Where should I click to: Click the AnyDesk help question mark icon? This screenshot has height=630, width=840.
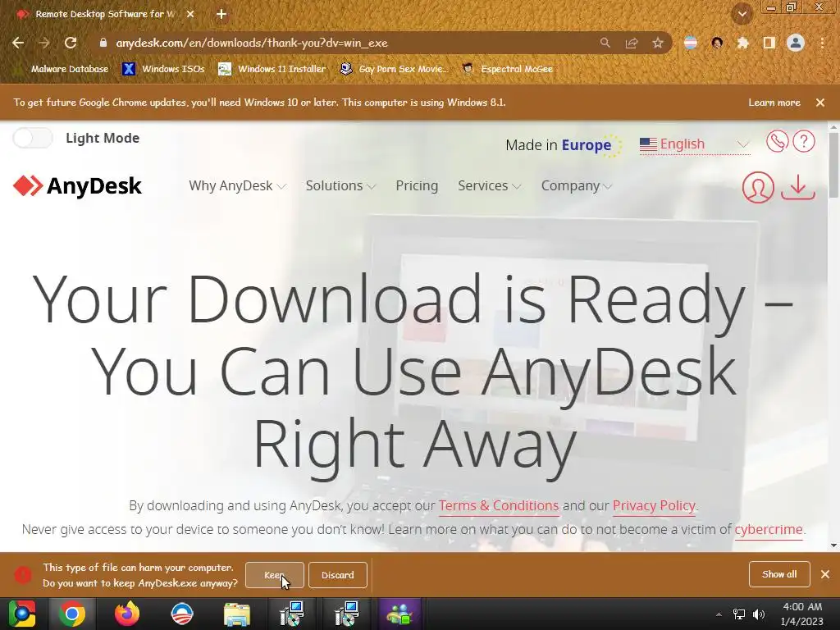(804, 141)
